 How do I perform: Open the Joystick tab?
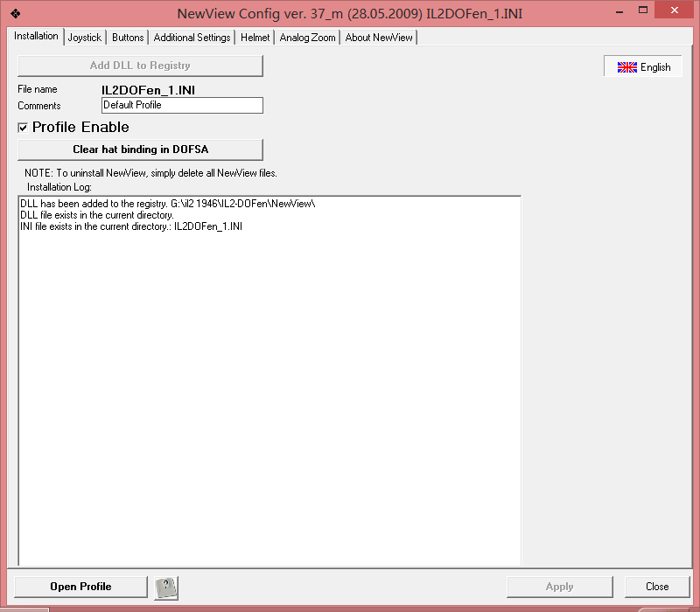[x=84, y=38]
